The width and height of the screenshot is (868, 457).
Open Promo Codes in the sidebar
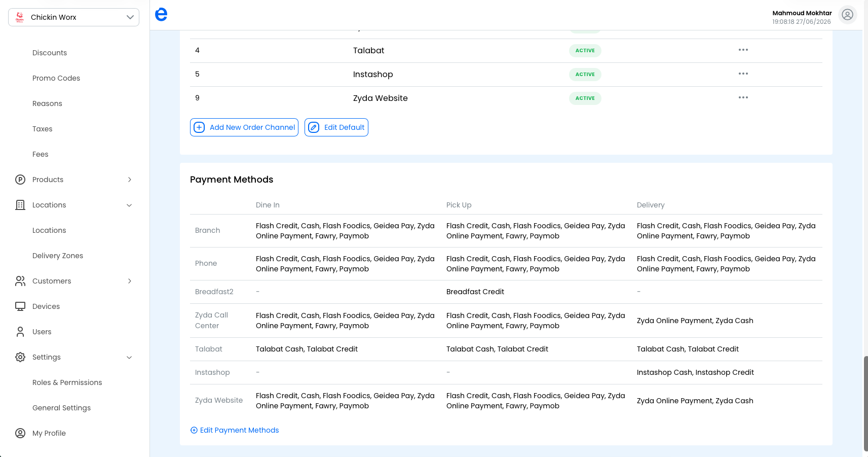click(56, 78)
